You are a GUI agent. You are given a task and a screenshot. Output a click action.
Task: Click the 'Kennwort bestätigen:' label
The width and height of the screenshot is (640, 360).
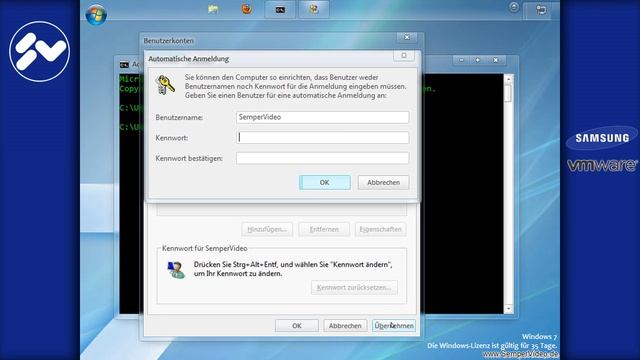click(189, 158)
